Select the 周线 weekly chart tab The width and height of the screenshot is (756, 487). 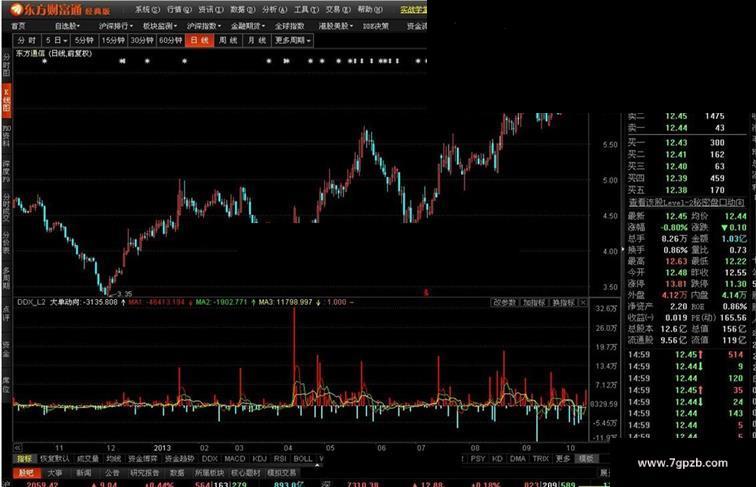228,41
